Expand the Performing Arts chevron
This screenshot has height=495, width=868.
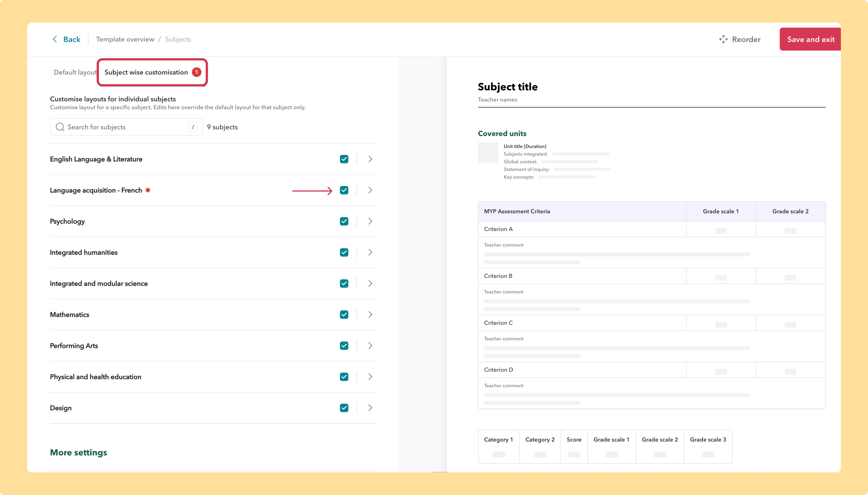click(x=370, y=346)
